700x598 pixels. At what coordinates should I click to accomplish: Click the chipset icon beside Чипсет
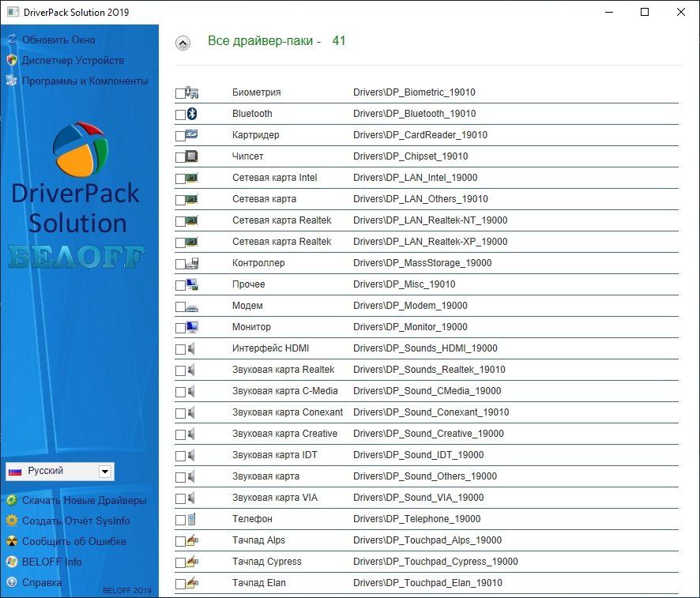tap(192, 156)
